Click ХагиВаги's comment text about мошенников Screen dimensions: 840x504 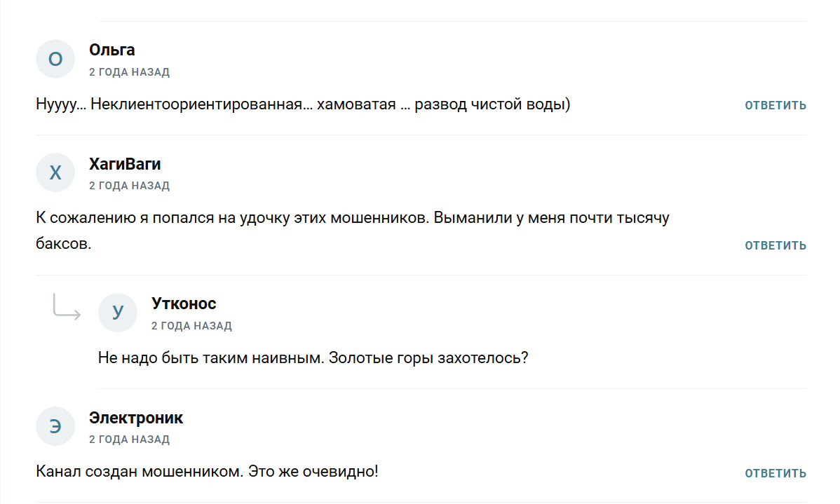pyautogui.click(x=352, y=218)
